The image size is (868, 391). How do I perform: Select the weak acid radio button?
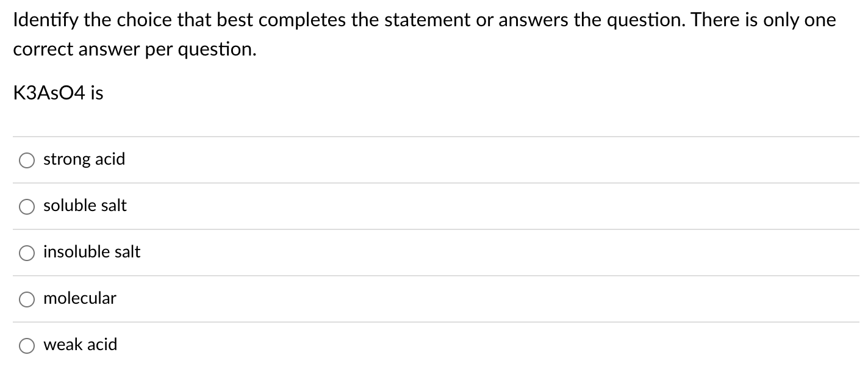[x=26, y=345]
